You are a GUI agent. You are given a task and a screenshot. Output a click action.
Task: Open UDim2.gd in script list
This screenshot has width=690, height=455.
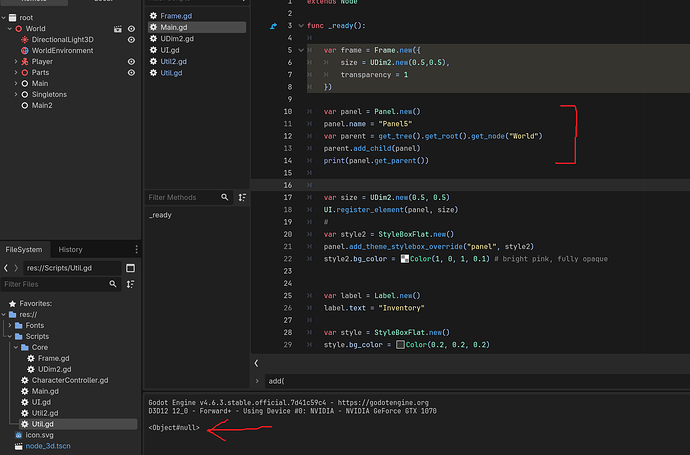[177, 39]
